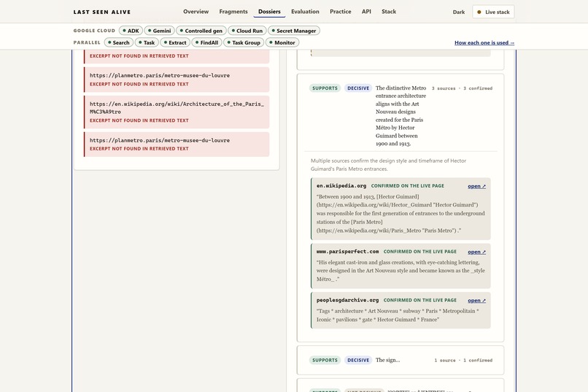
Task: Open the API page
Action: tap(366, 12)
